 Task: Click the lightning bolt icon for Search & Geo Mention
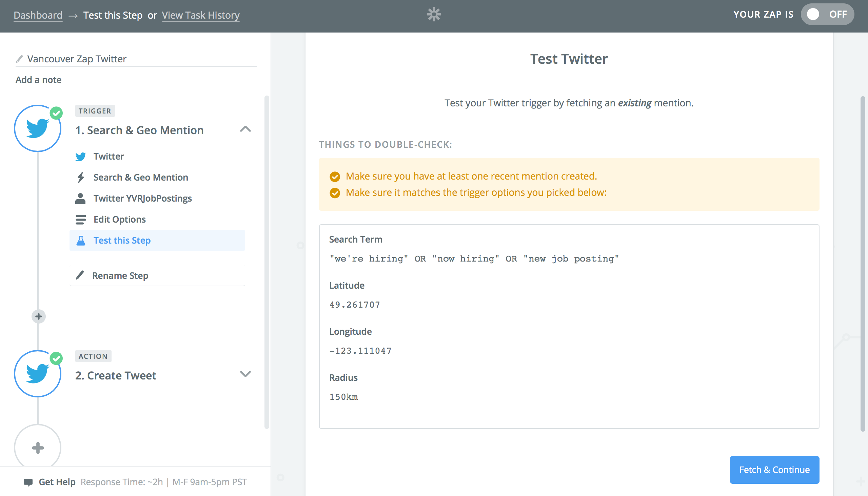81,178
